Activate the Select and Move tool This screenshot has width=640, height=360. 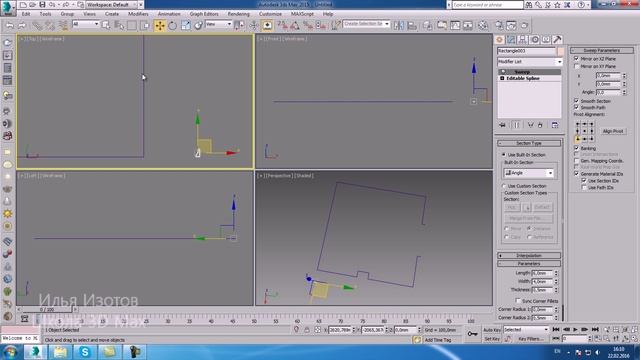tap(160, 25)
